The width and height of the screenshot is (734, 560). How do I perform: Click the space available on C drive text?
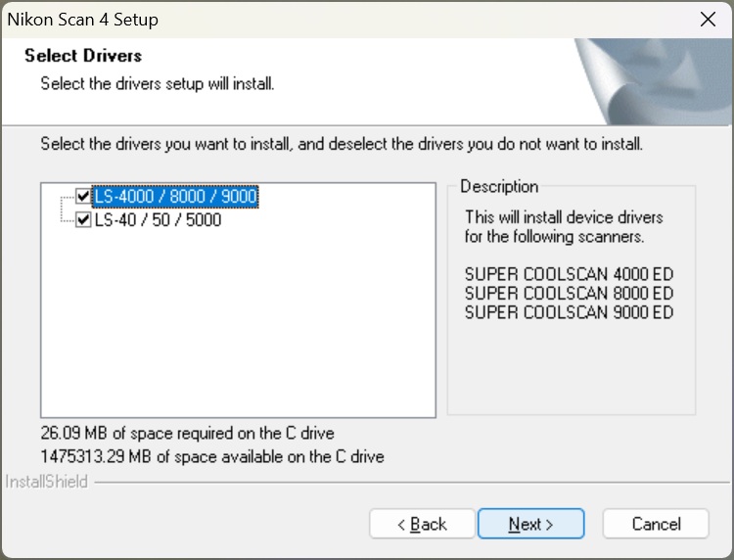(211, 456)
